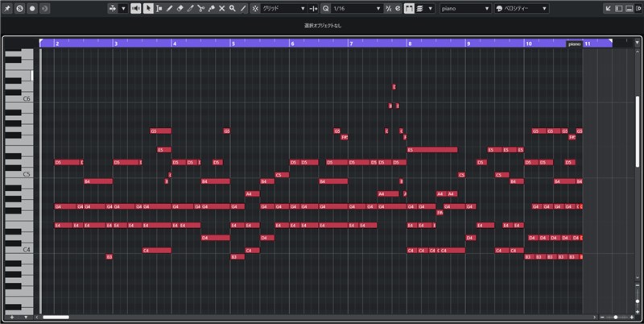Open the ruler options dropdown arrow
The image size is (644, 324).
coord(638,43)
